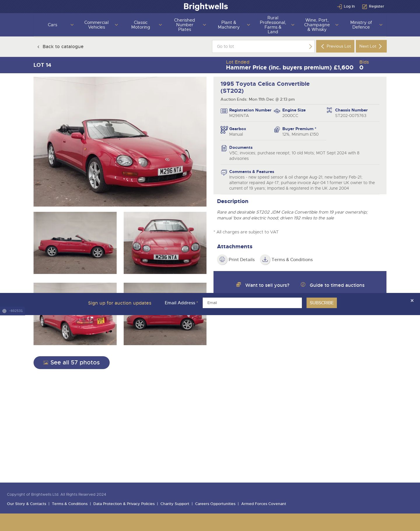The height and width of the screenshot is (531, 420).
Task: Expand the Ministry of Defence chevron
Action: click(381, 25)
